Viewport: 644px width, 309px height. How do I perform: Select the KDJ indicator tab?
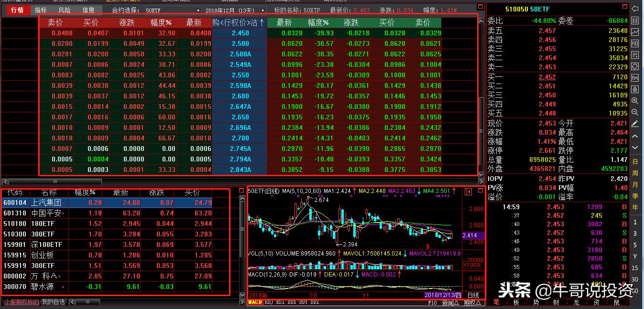[x=269, y=303]
